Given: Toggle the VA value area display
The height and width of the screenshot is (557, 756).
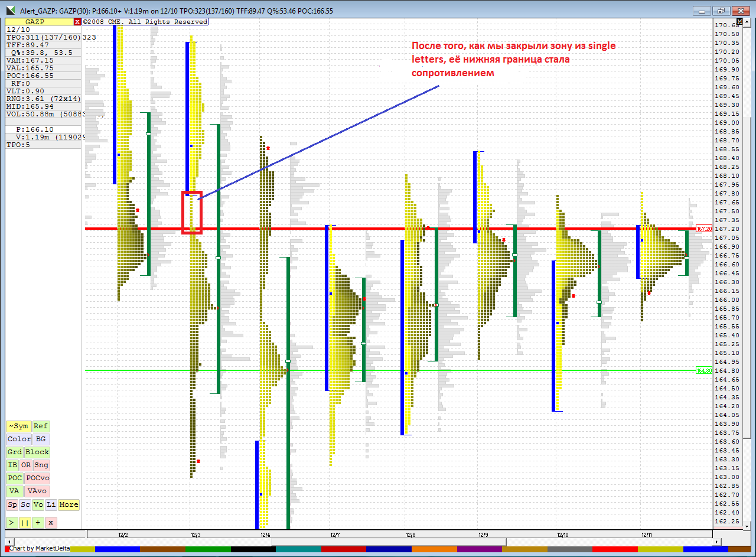Looking at the screenshot, I should 14,491.
